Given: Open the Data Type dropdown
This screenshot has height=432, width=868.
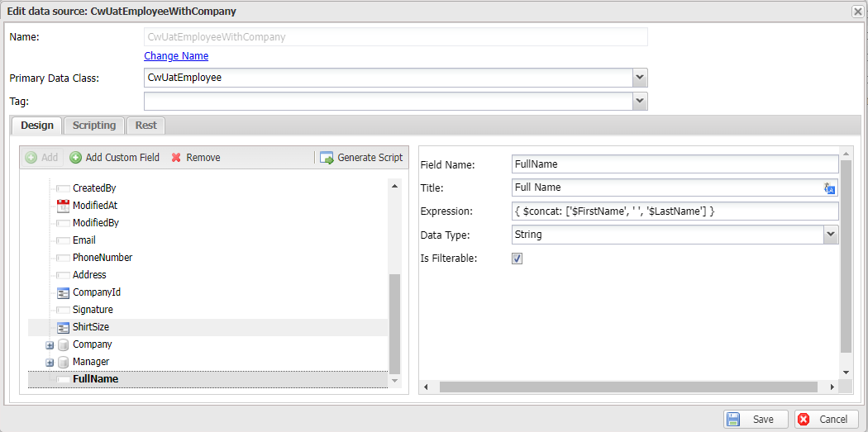Looking at the screenshot, I should (830, 235).
